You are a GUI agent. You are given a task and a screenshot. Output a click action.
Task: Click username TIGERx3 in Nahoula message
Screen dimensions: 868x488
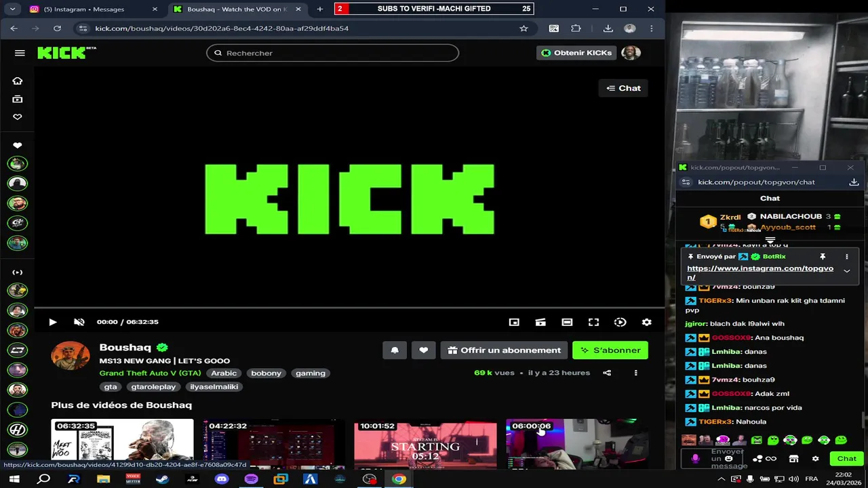[715, 422]
